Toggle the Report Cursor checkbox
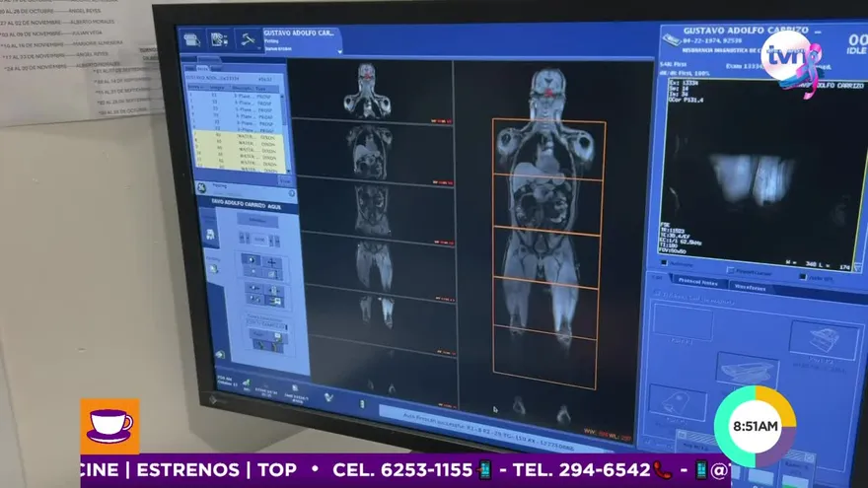868x488 pixels. [x=731, y=270]
